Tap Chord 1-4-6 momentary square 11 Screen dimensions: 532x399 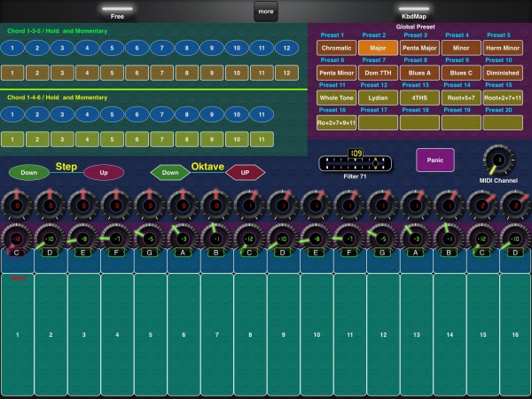pyautogui.click(x=262, y=139)
